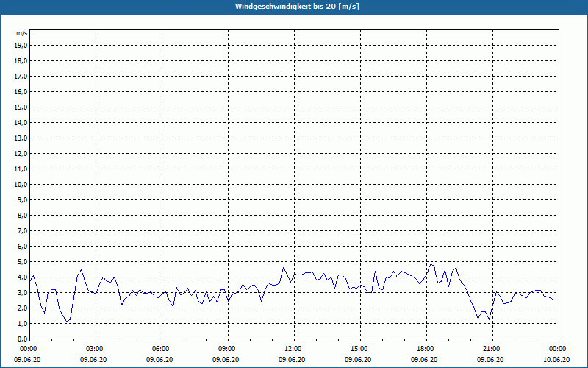The height and width of the screenshot is (368, 588).
Task: Click the 'Windgeschwindigkeit bis 20 [m/s]' title
Action: click(297, 7)
